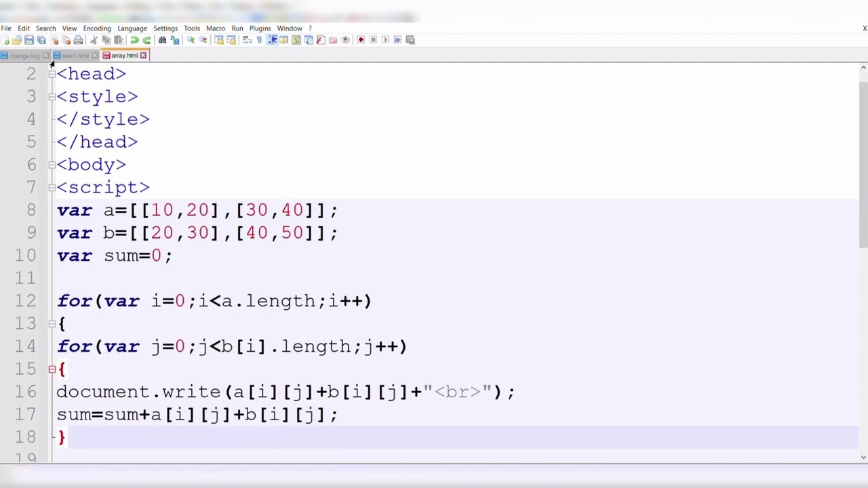This screenshot has height=488, width=868.
Task: Collapse the script tag fold marker
Action: tap(52, 188)
